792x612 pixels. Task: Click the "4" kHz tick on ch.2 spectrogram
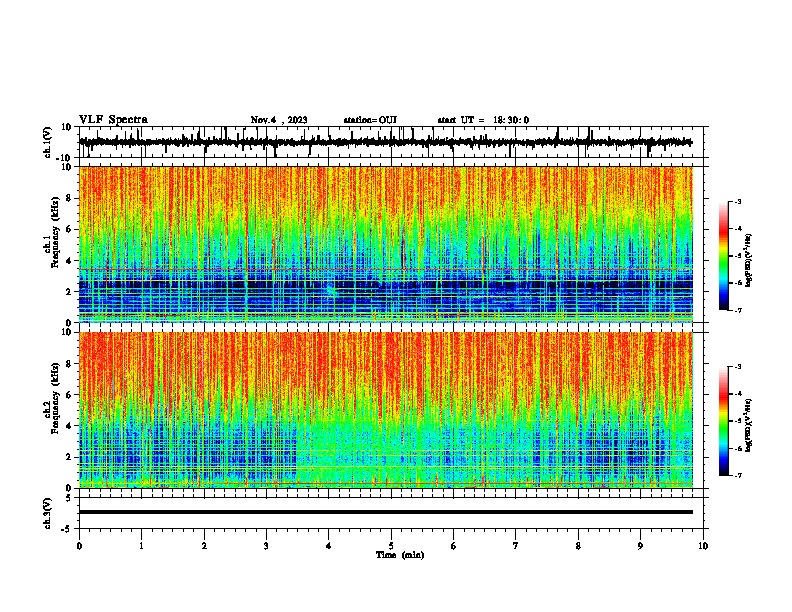click(x=69, y=426)
